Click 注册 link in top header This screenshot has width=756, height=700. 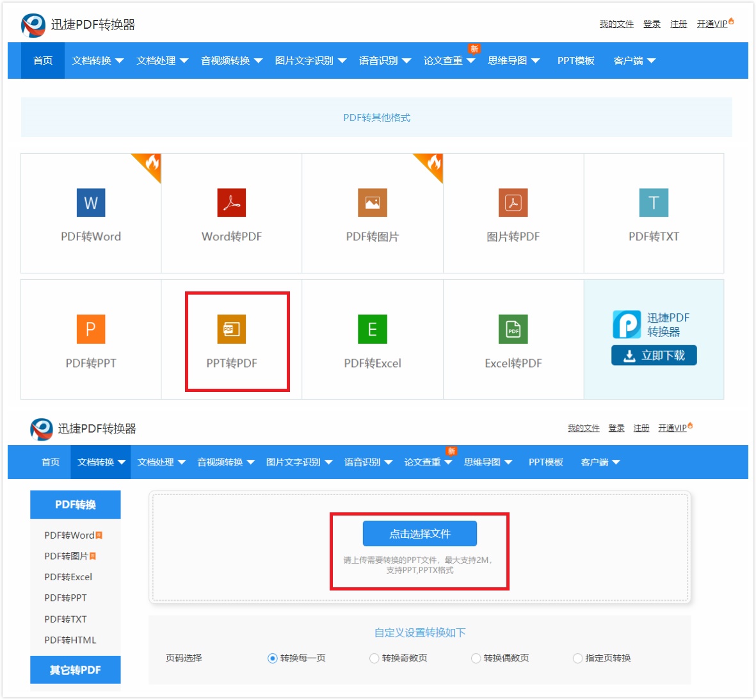pyautogui.click(x=679, y=24)
